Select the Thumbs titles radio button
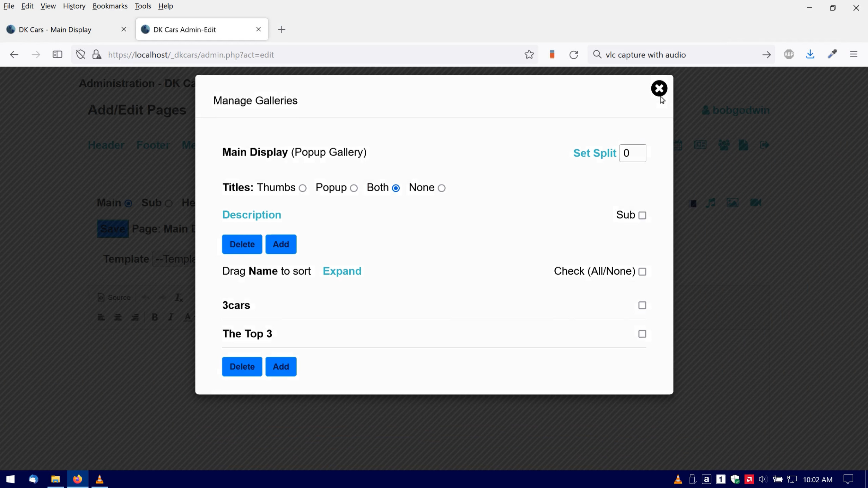868x488 pixels. click(x=302, y=188)
